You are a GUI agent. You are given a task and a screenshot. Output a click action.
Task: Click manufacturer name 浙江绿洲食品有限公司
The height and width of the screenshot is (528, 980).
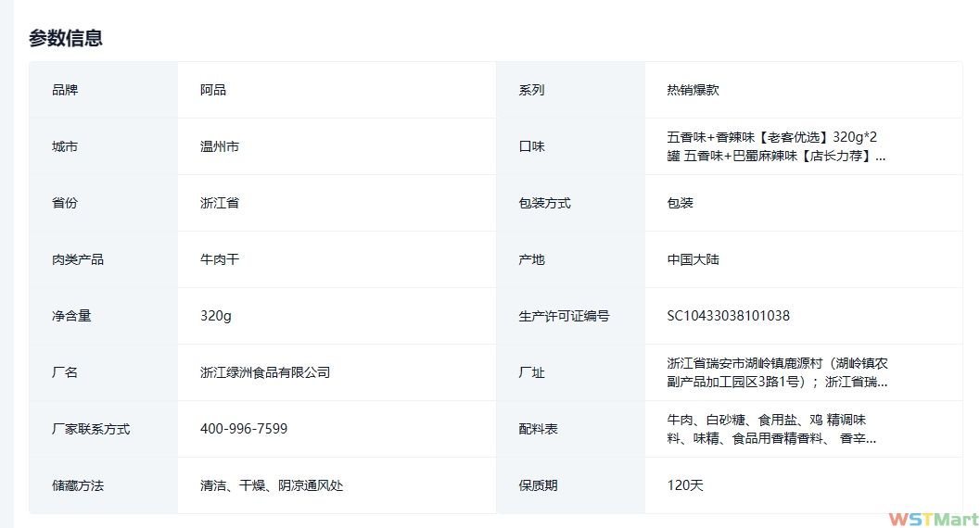click(x=265, y=372)
